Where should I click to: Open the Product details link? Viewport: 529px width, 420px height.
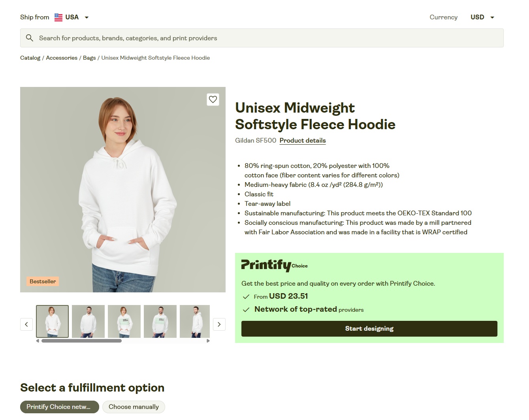[303, 141]
